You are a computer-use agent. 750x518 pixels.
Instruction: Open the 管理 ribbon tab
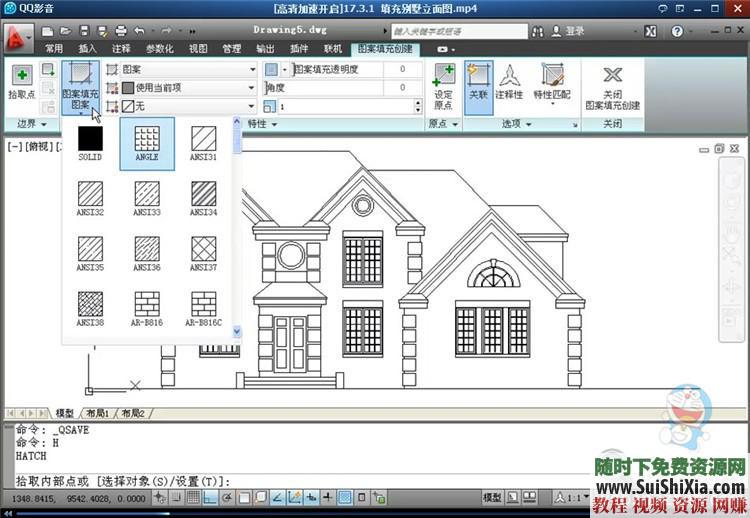click(x=232, y=48)
